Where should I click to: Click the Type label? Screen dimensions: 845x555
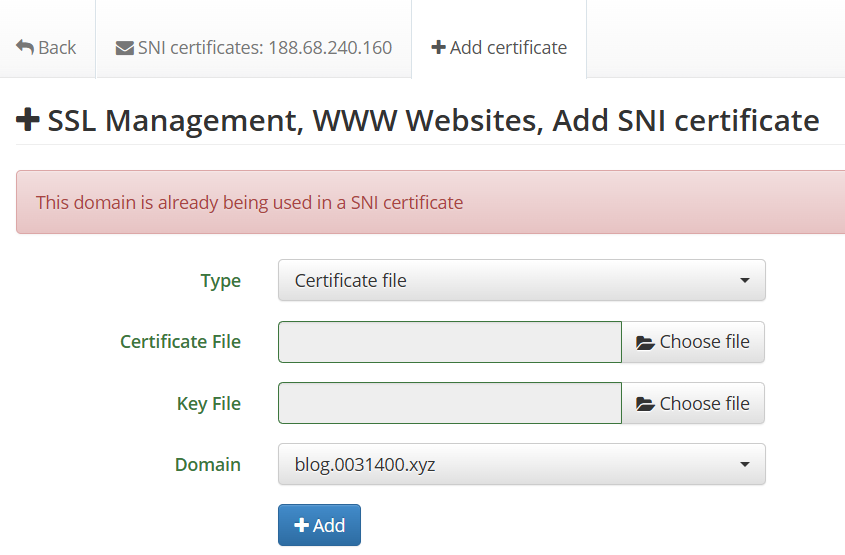(220, 281)
